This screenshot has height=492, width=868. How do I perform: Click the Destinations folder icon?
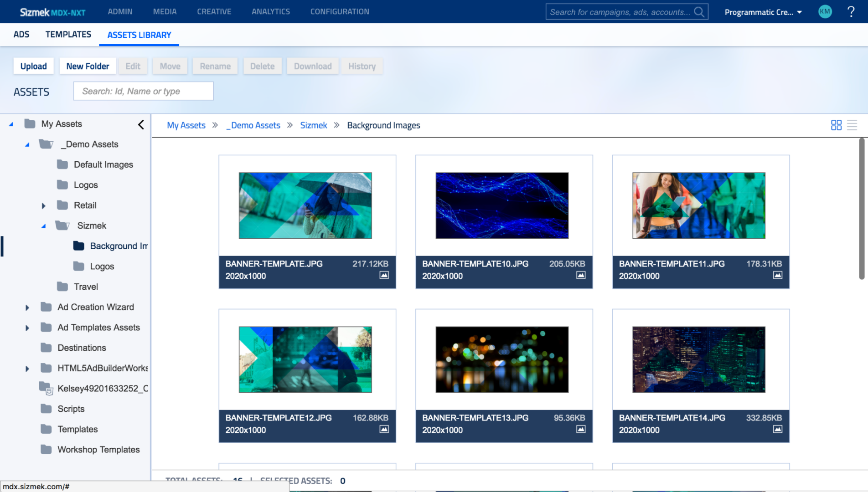[46, 348]
